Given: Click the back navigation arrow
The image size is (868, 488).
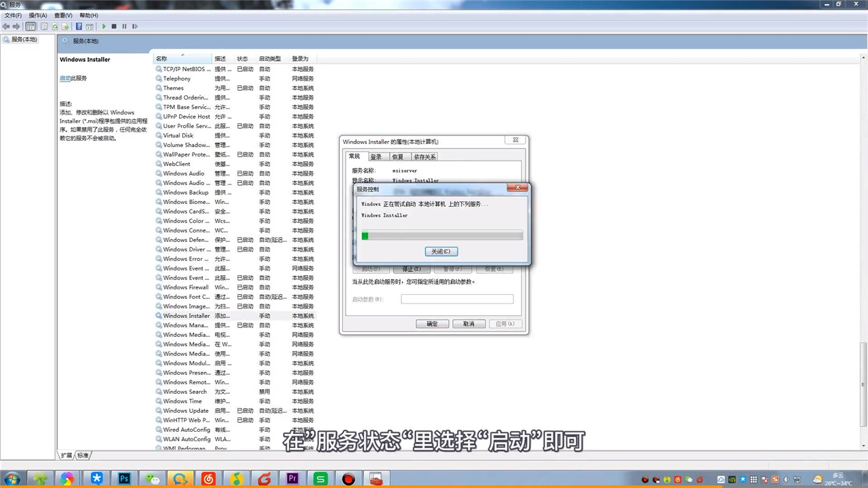Looking at the screenshot, I should click(6, 26).
